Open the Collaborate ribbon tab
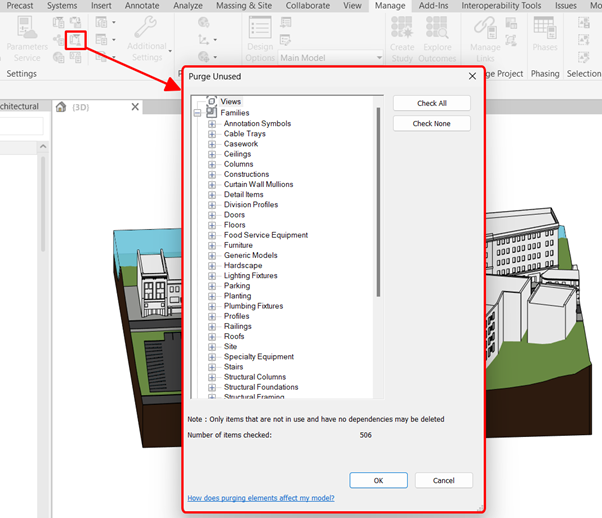This screenshot has width=602, height=518. (308, 6)
